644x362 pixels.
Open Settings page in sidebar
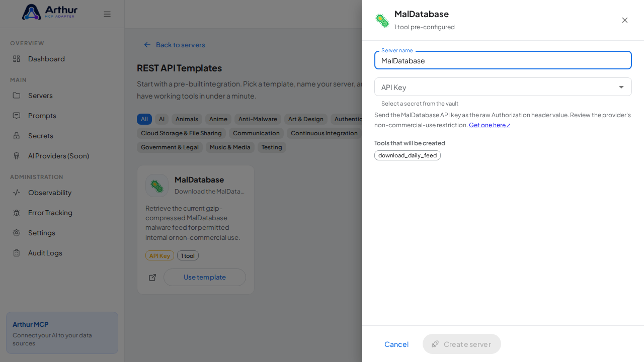(x=62, y=233)
